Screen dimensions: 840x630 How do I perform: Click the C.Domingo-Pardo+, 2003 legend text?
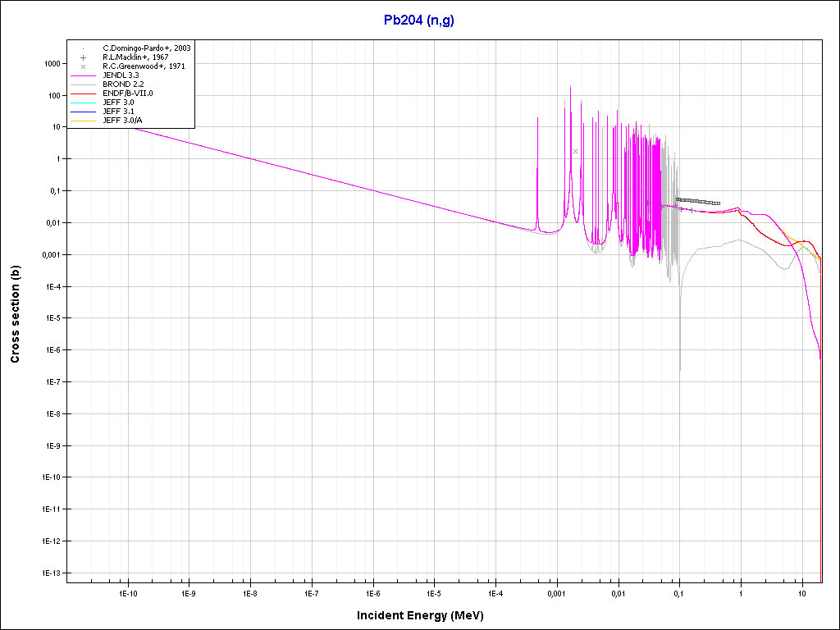pos(147,48)
